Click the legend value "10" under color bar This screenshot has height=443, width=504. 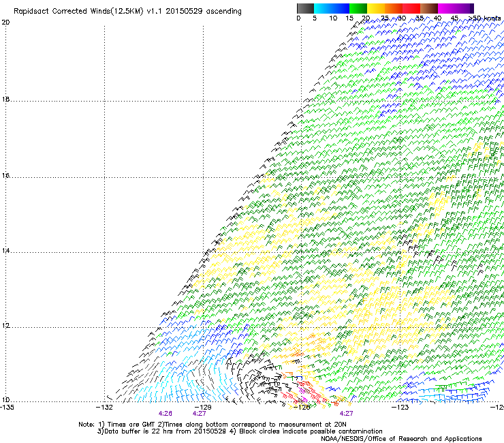pos(333,18)
